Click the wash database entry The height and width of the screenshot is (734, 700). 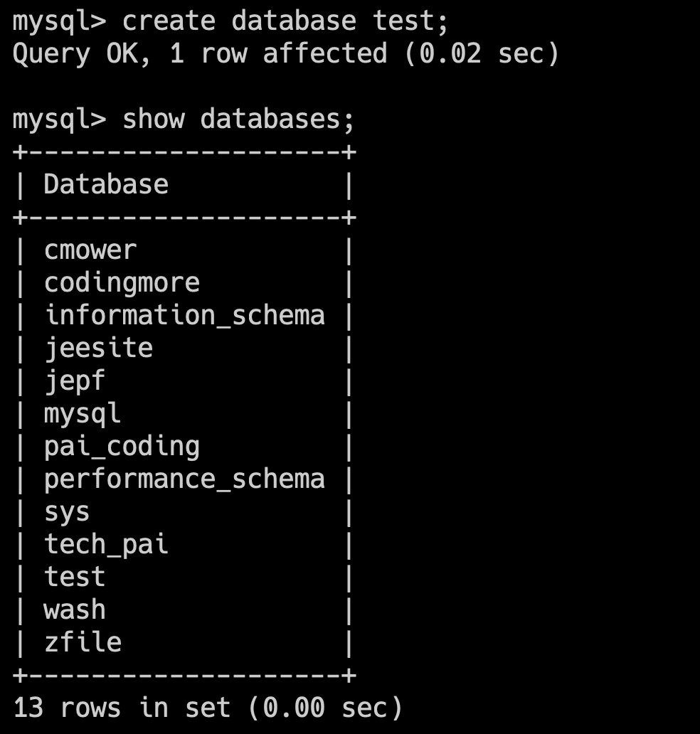pyautogui.click(x=75, y=610)
